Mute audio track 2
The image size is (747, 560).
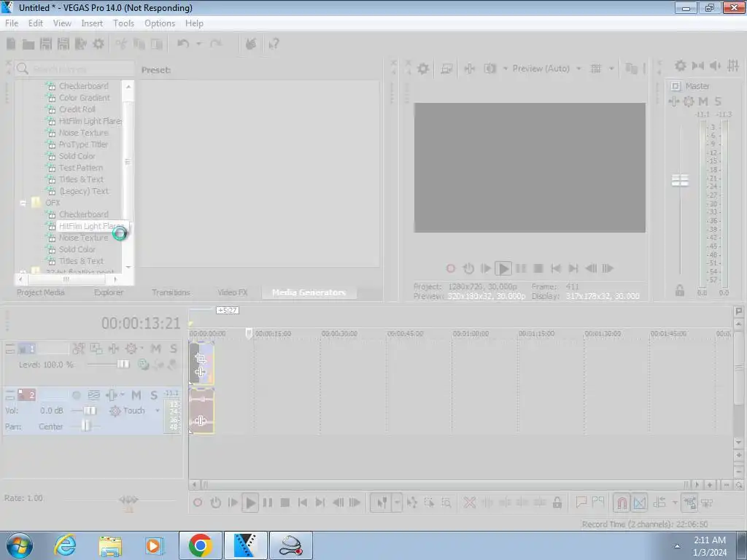[x=136, y=394]
